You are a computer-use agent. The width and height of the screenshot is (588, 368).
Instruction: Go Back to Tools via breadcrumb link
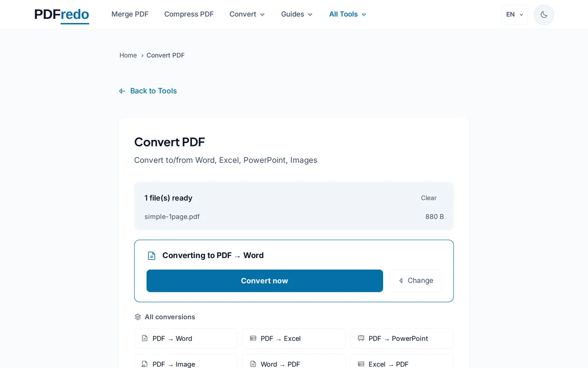pyautogui.click(x=147, y=91)
